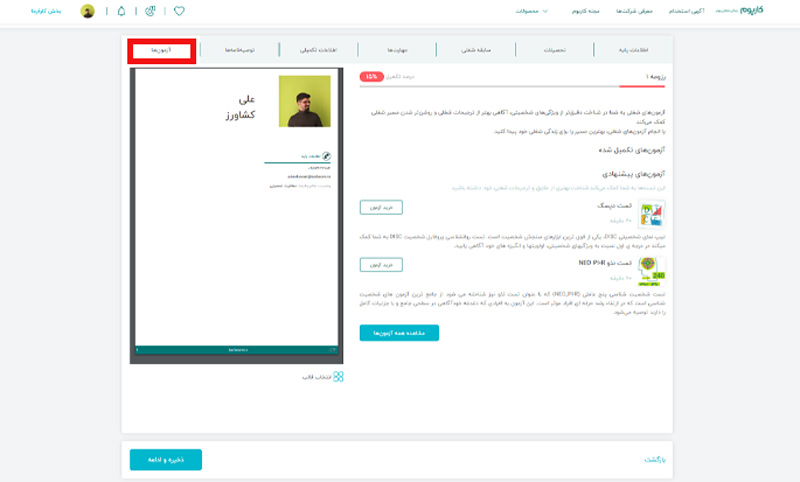Click the بخش کارفرما link

pyautogui.click(x=46, y=11)
